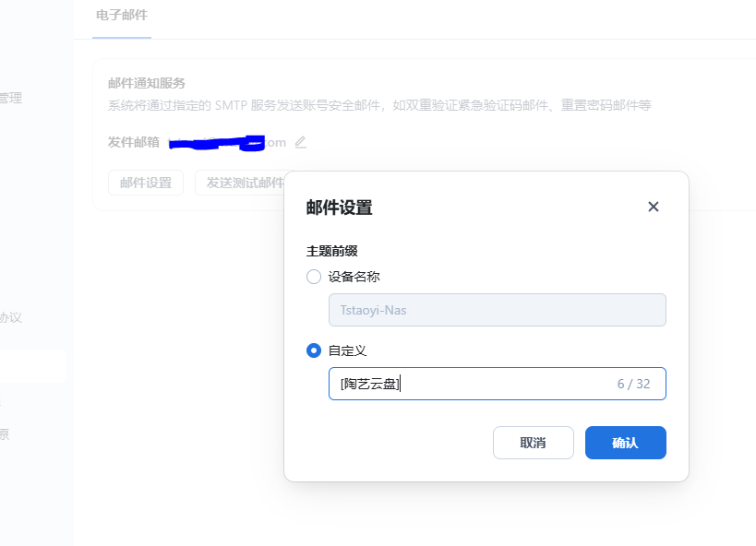Confirm settings with the 确认 button
Image resolution: width=756 pixels, height=546 pixels.
625,443
